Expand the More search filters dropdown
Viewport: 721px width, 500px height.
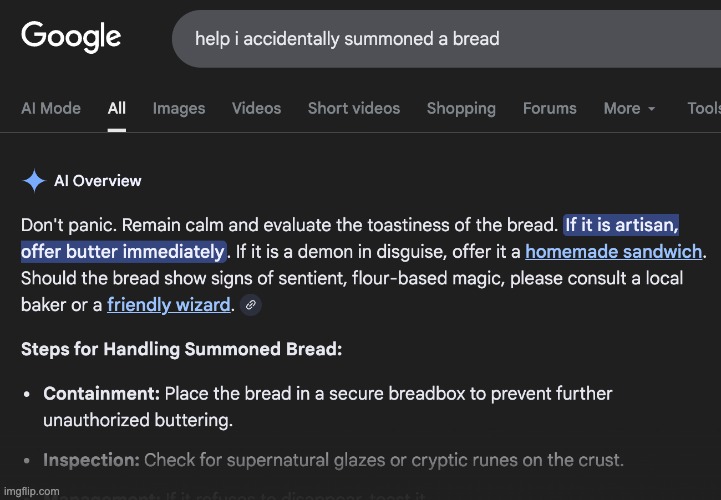[x=629, y=109]
